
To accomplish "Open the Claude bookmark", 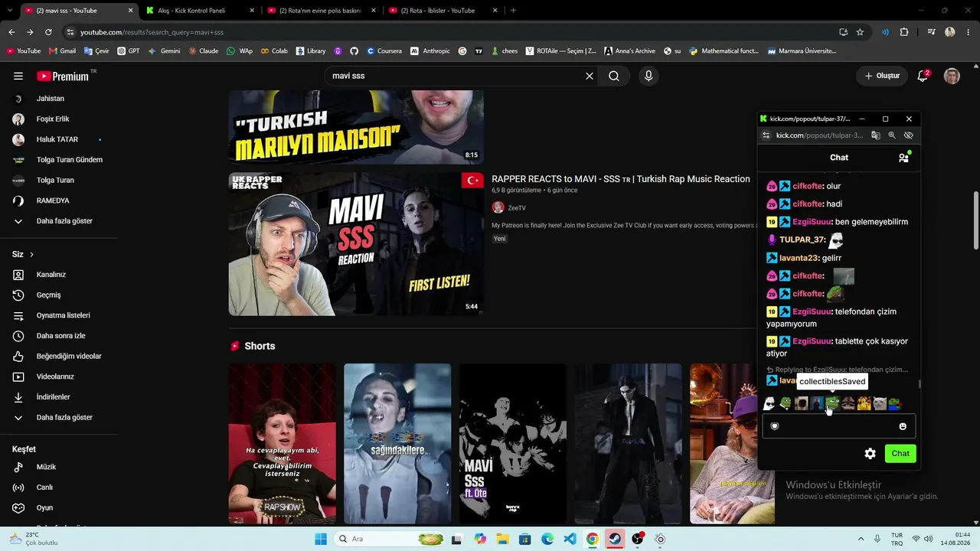I will click(x=202, y=51).
